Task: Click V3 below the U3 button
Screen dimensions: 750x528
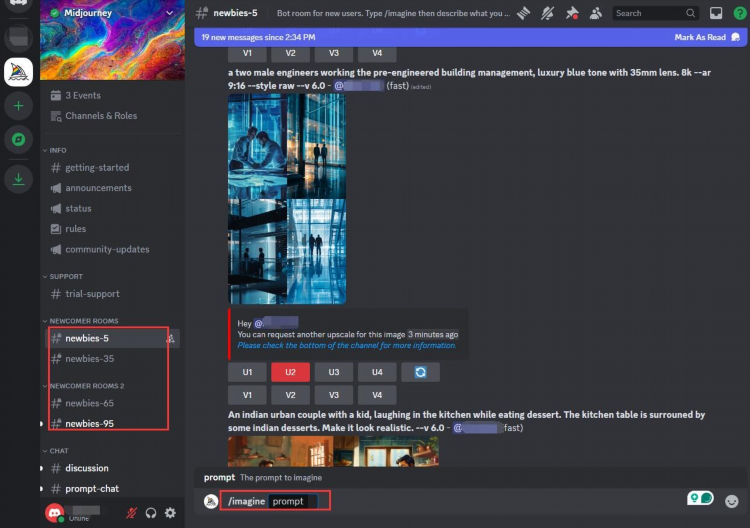Action: pyautogui.click(x=334, y=395)
